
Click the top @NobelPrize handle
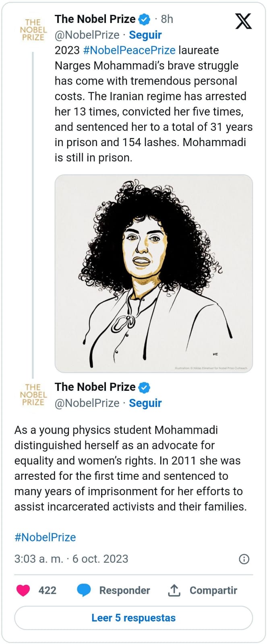(87, 35)
